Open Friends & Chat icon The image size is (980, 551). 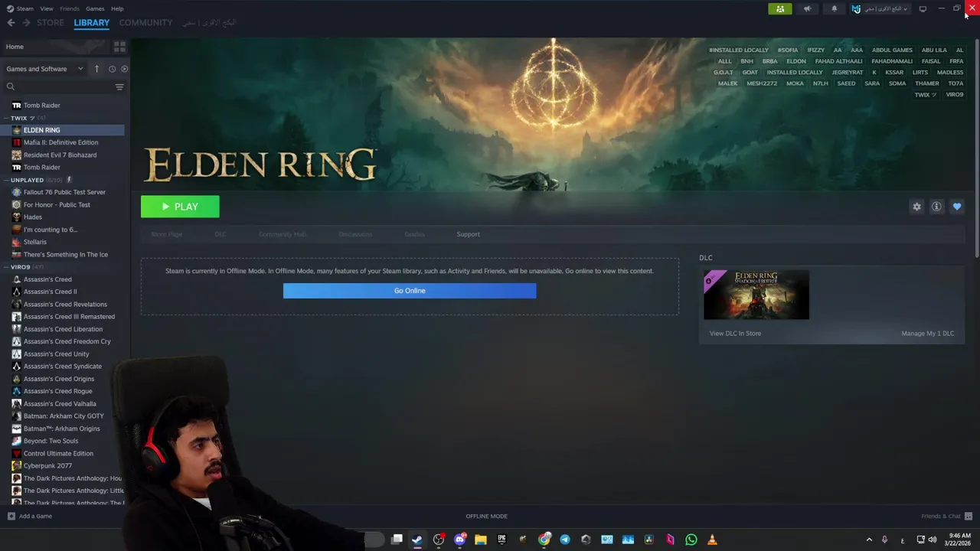point(969,516)
